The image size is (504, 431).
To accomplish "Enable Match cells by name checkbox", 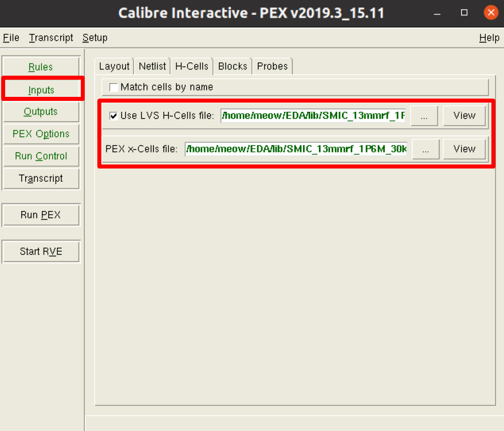I will (113, 87).
